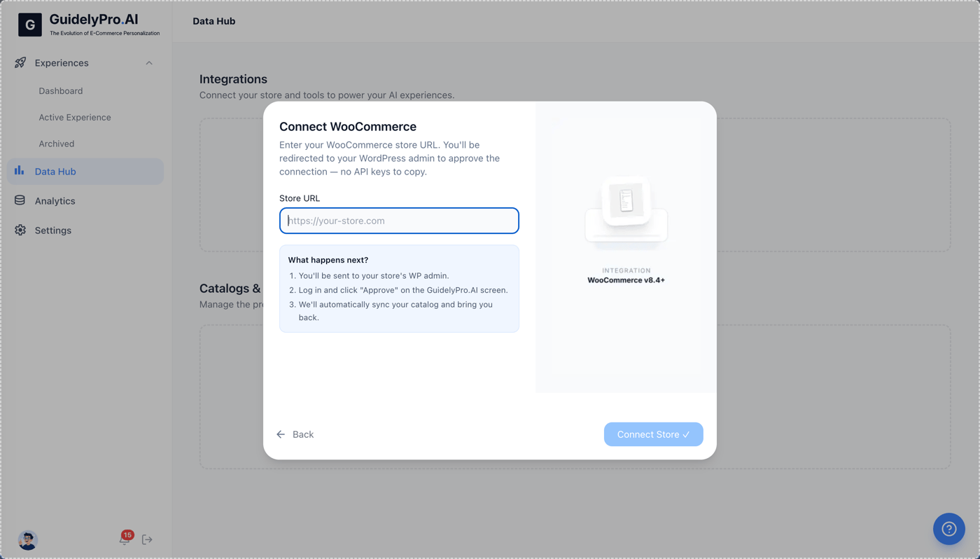This screenshot has height=559, width=980.
Task: Click the Data Hub bar chart icon
Action: click(x=20, y=171)
